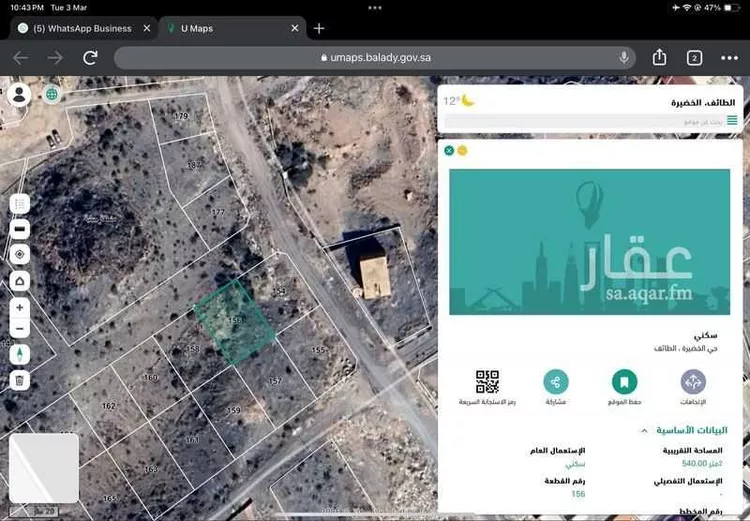Image resolution: width=750 pixels, height=521 pixels.
Task: Open the browser share sheet
Action: pos(659,57)
